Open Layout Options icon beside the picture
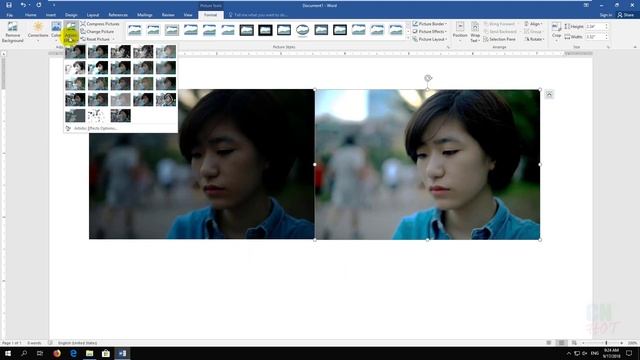Viewport: 640px width, 360px height. click(549, 95)
